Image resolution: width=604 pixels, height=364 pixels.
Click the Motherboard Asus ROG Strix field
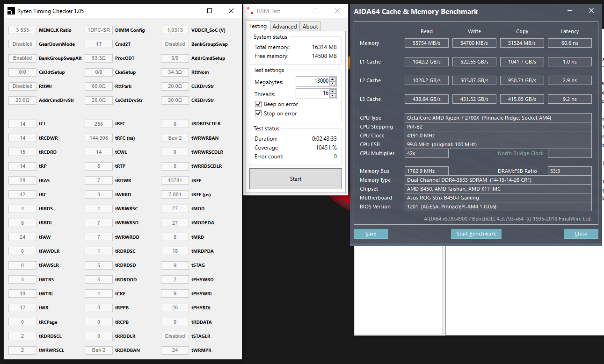coord(498,198)
